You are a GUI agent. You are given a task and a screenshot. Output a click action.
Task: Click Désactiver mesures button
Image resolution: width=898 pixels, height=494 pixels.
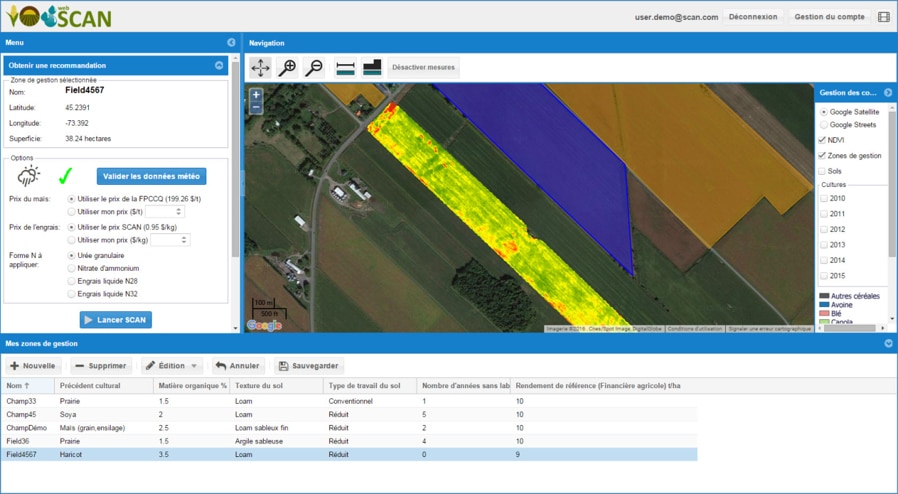click(423, 68)
